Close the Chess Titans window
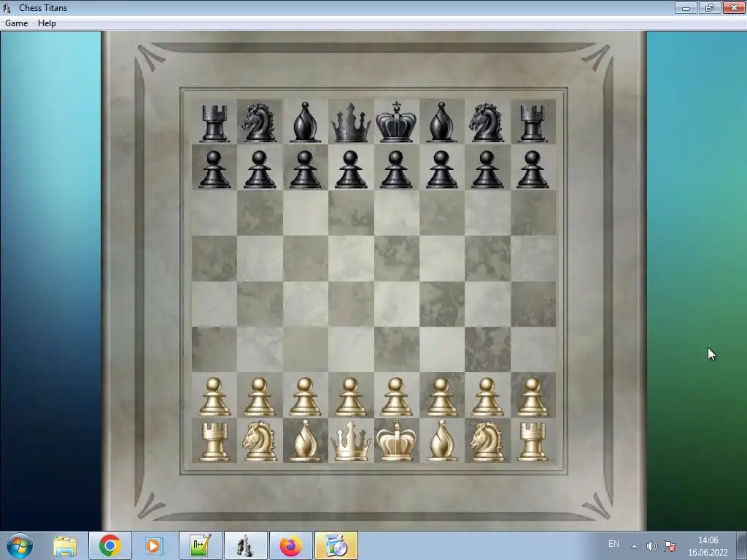Screen dimensions: 747x560 click(x=734, y=7)
